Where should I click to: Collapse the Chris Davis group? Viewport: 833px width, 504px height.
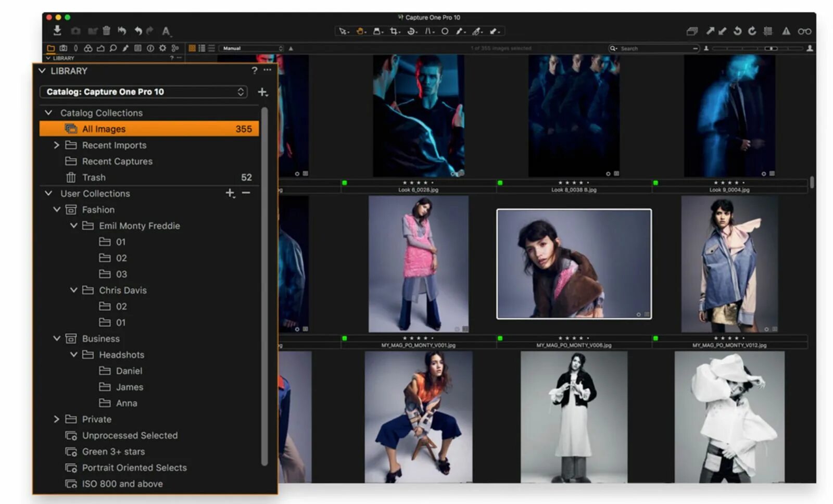point(73,290)
